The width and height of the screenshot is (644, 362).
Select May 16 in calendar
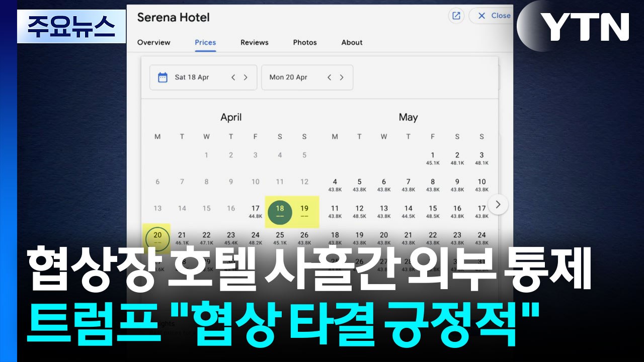[457, 211]
